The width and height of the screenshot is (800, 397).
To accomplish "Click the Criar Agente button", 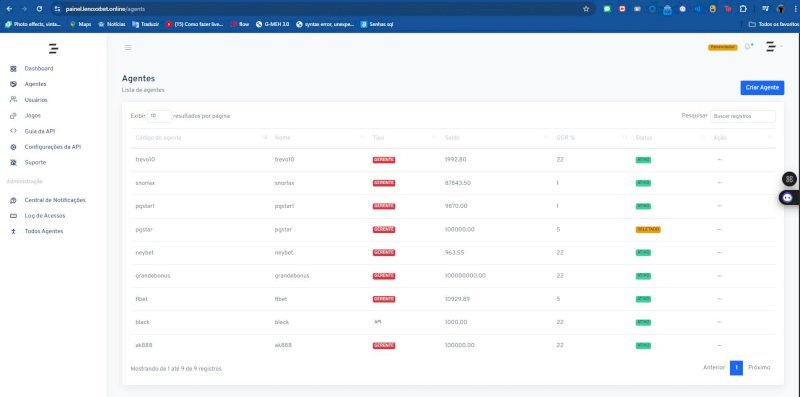I will [762, 88].
